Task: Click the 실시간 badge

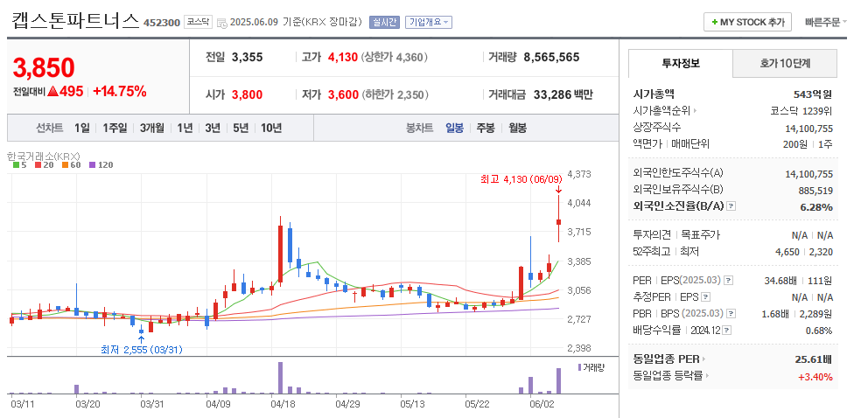Action: coord(384,22)
